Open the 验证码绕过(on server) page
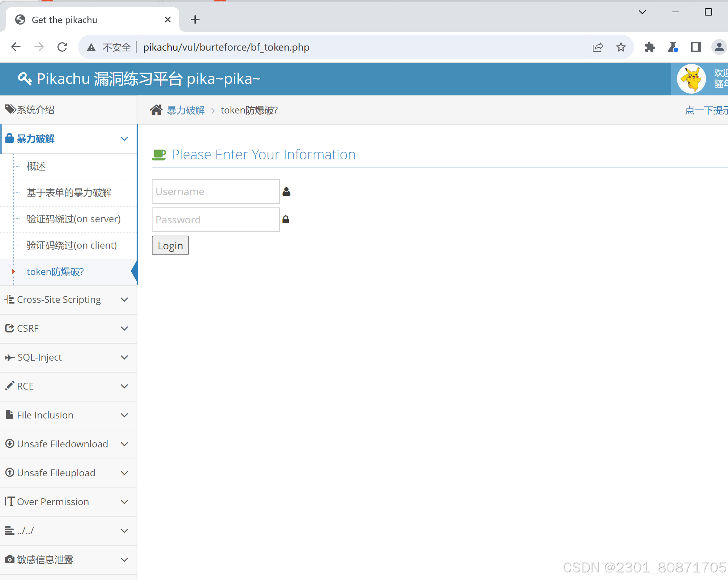This screenshot has width=728, height=580. pos(74,219)
